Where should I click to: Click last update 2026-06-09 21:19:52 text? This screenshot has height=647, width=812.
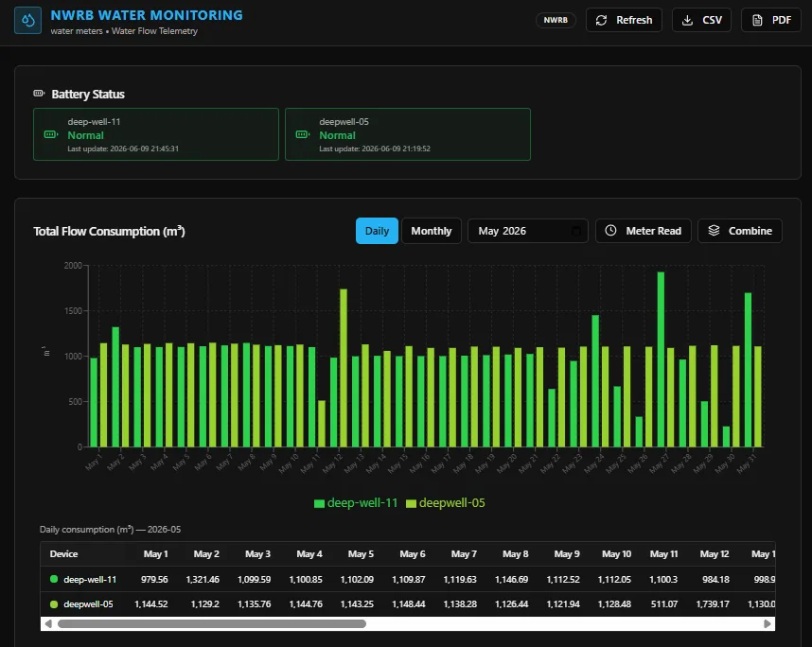coord(375,149)
